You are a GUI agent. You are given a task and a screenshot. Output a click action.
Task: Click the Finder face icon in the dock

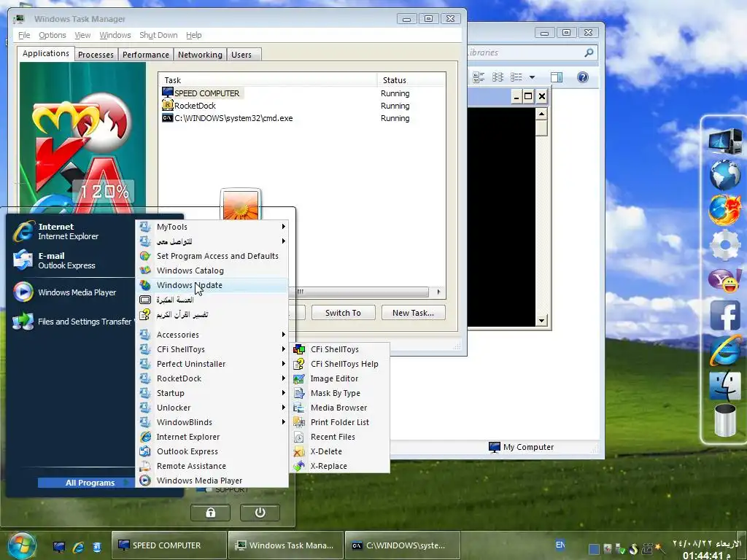725,385
